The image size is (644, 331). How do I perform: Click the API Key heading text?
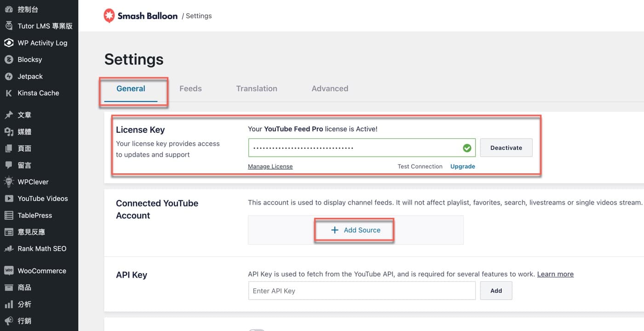(x=132, y=275)
